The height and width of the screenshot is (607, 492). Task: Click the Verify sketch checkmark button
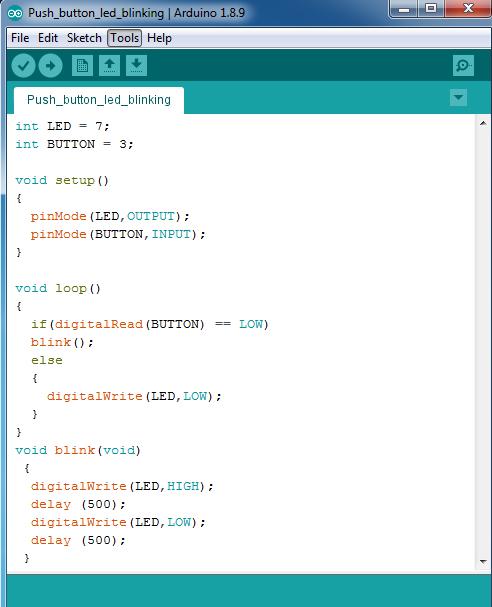(24, 66)
